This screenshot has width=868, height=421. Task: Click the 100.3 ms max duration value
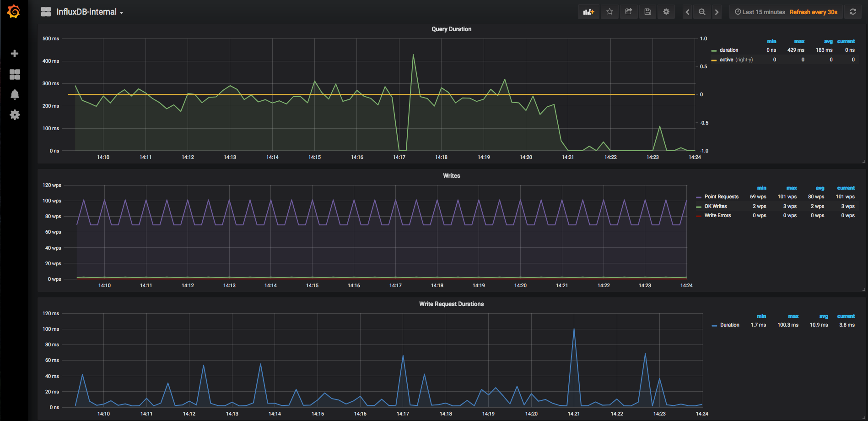788,325
